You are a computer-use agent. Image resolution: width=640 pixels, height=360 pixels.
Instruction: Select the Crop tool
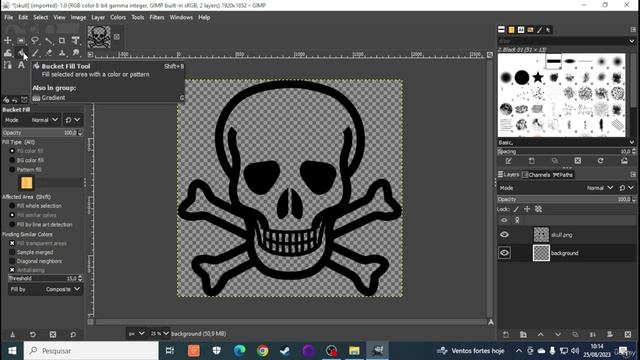(x=62, y=40)
